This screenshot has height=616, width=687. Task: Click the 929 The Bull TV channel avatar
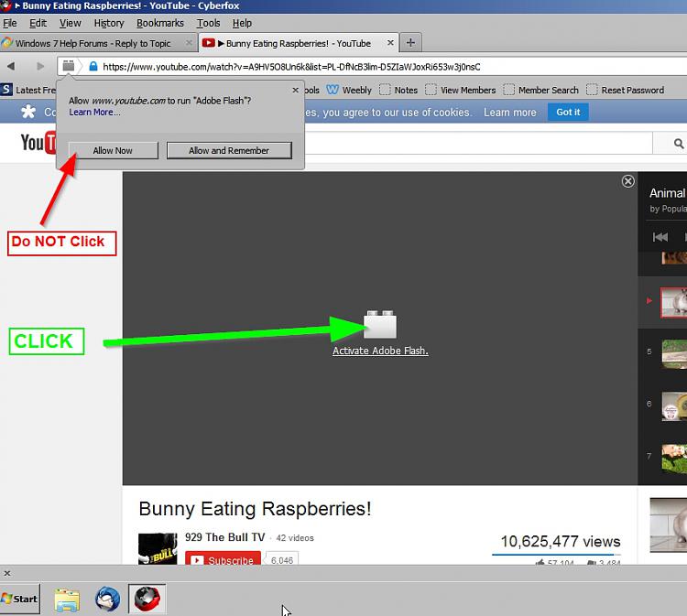point(158,548)
